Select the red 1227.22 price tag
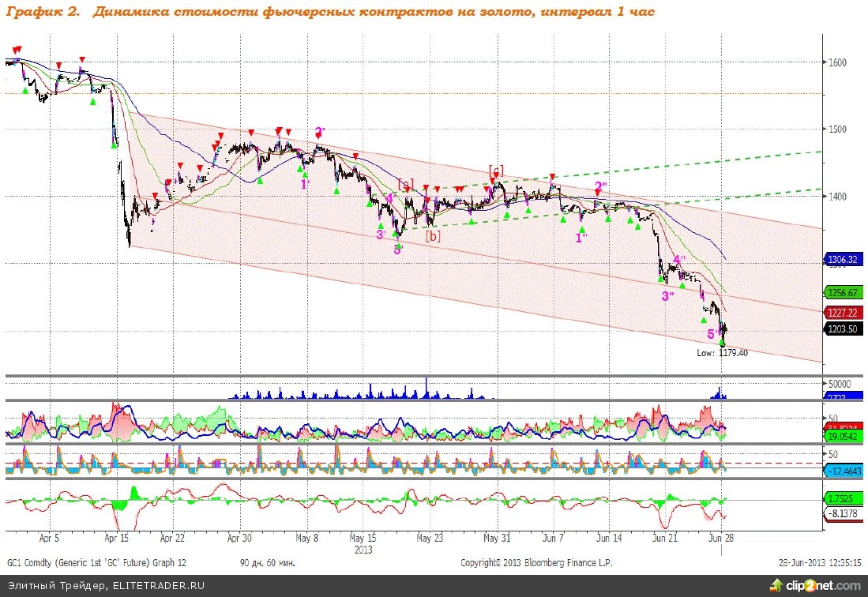 (843, 313)
